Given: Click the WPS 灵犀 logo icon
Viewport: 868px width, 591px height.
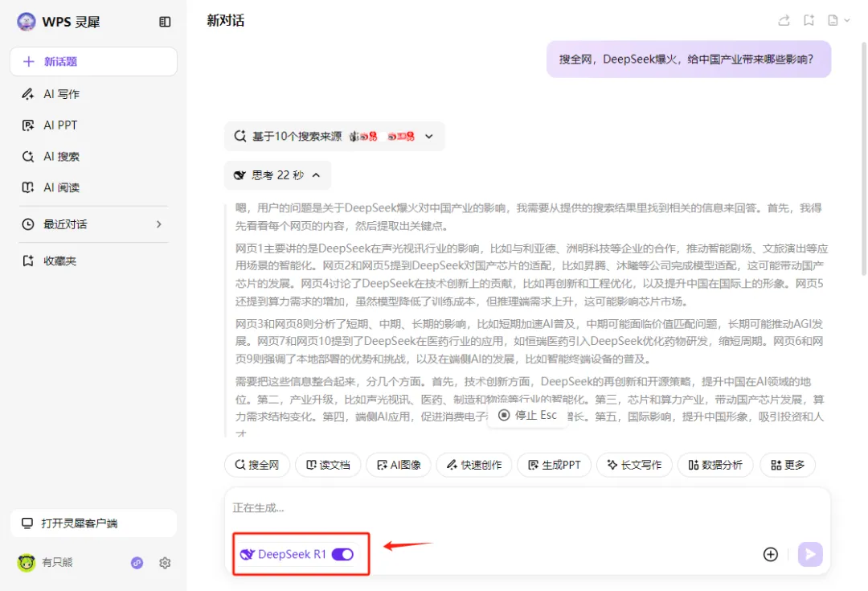Looking at the screenshot, I should tap(26, 22).
